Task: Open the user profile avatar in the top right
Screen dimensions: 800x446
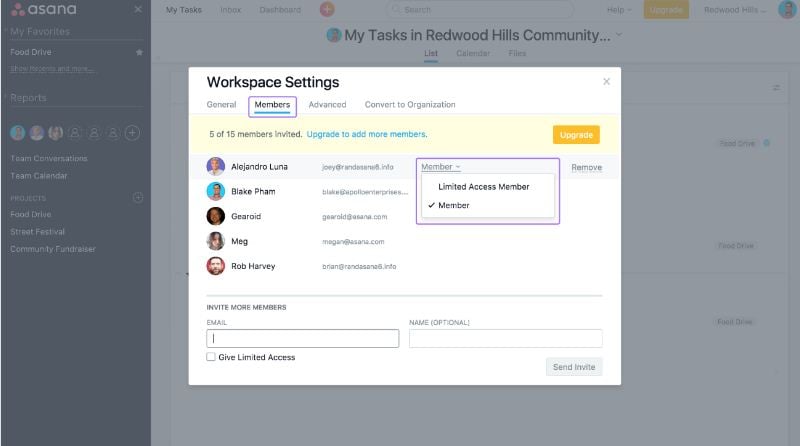Action: coord(786,10)
